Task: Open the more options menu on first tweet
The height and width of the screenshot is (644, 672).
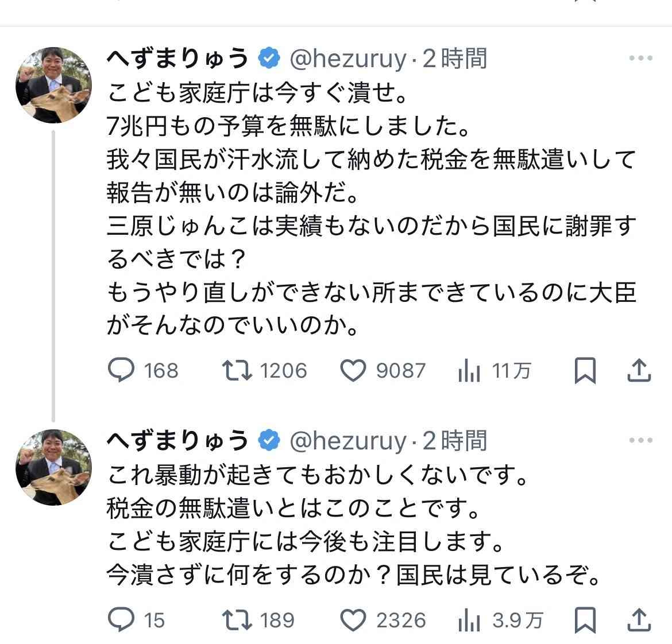Action: 641,59
